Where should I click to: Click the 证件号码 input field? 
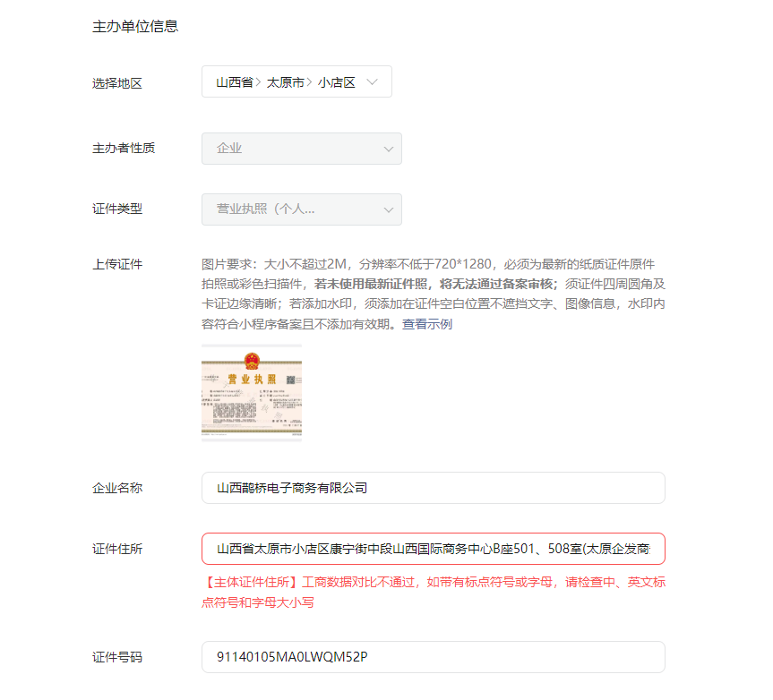434,657
